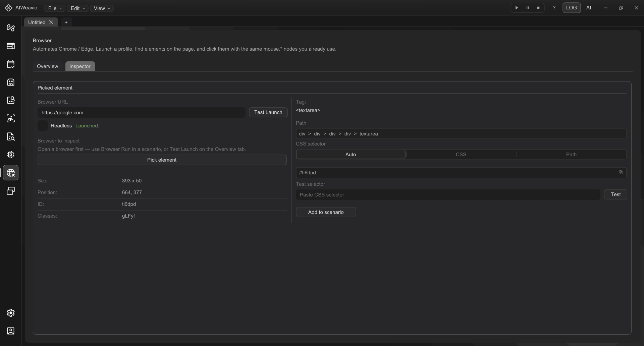
Task: Open the settings gear icon
Action: (11, 313)
